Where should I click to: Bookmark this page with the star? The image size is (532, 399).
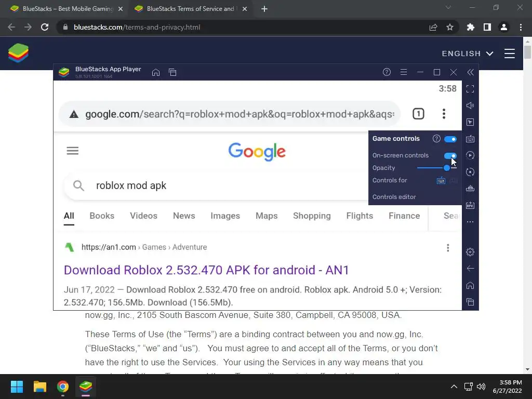(449, 27)
